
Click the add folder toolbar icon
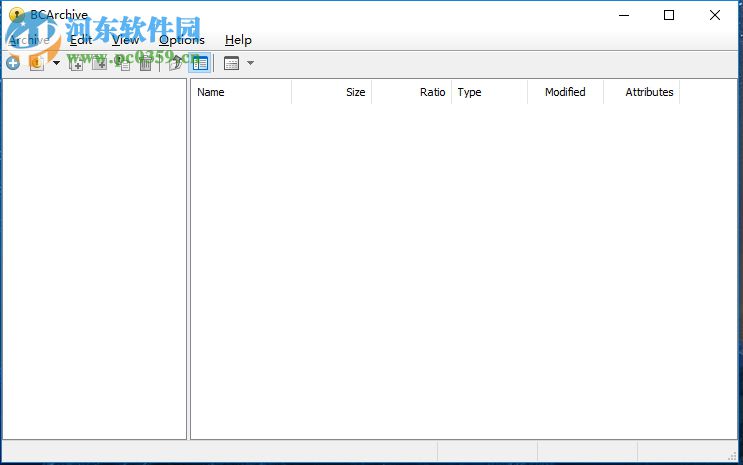coord(99,63)
